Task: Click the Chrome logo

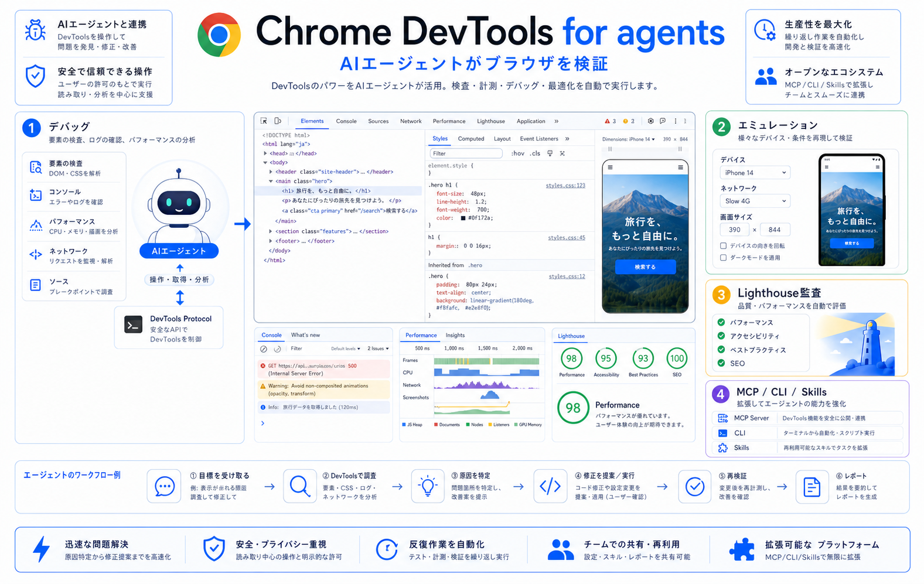Action: 219,35
